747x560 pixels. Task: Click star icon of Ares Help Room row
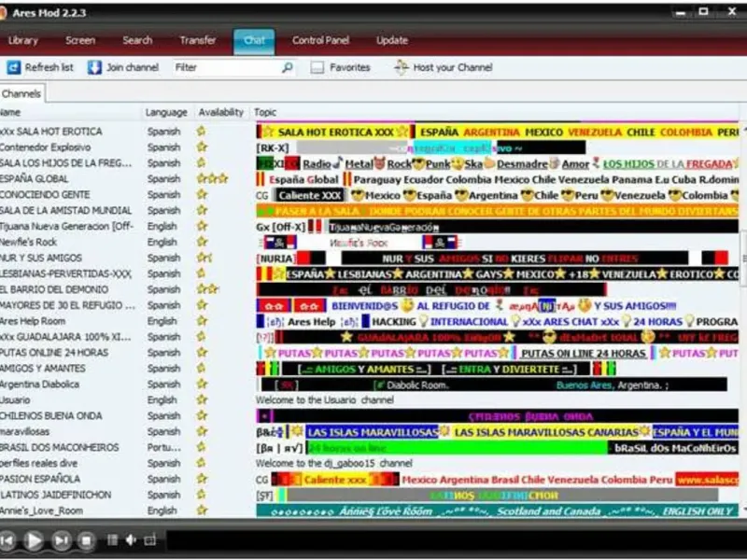coord(202,320)
